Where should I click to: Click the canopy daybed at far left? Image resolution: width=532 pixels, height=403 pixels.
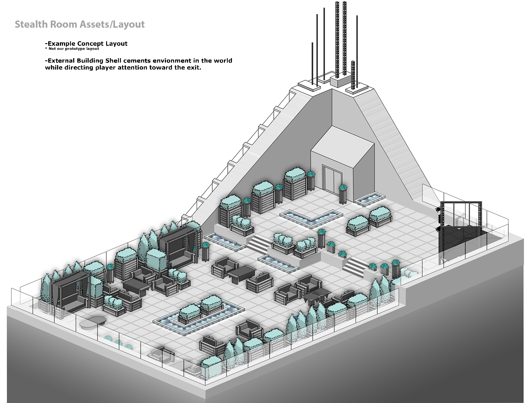(70, 296)
